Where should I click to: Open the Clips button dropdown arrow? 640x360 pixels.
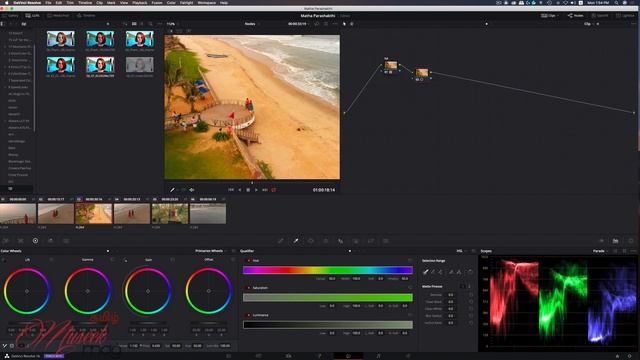(x=558, y=16)
